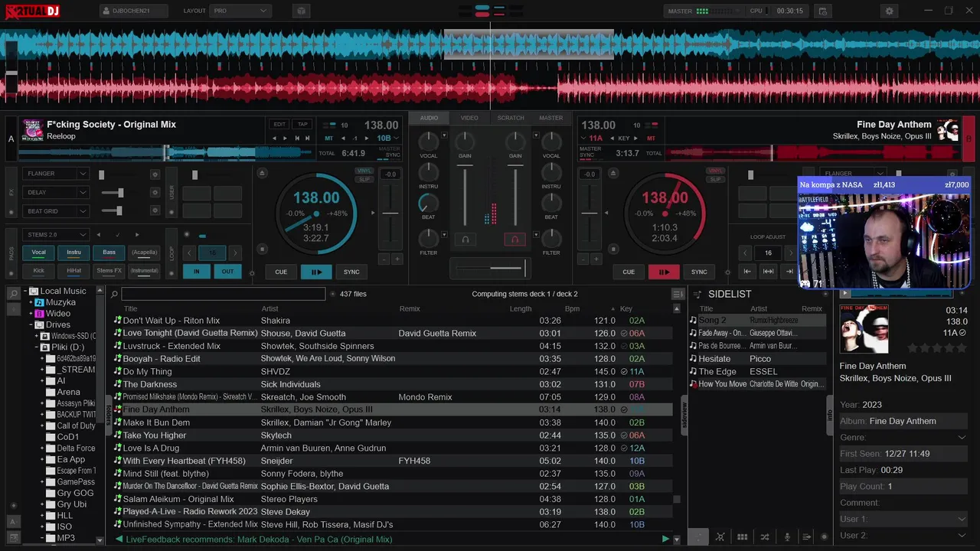The image size is (980, 551).
Task: Open the settings gear in top bar
Action: click(x=889, y=11)
